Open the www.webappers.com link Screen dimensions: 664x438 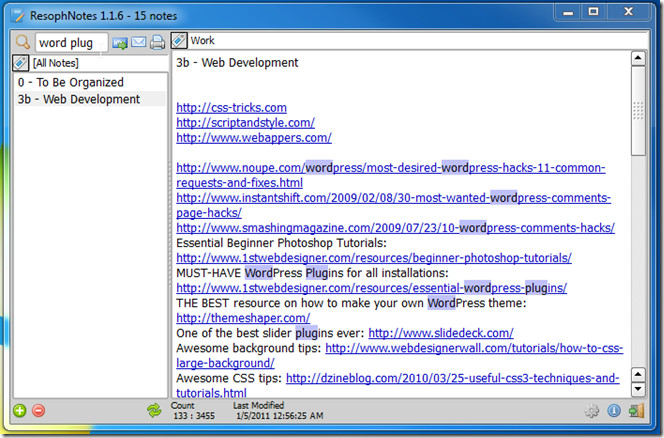click(x=254, y=138)
